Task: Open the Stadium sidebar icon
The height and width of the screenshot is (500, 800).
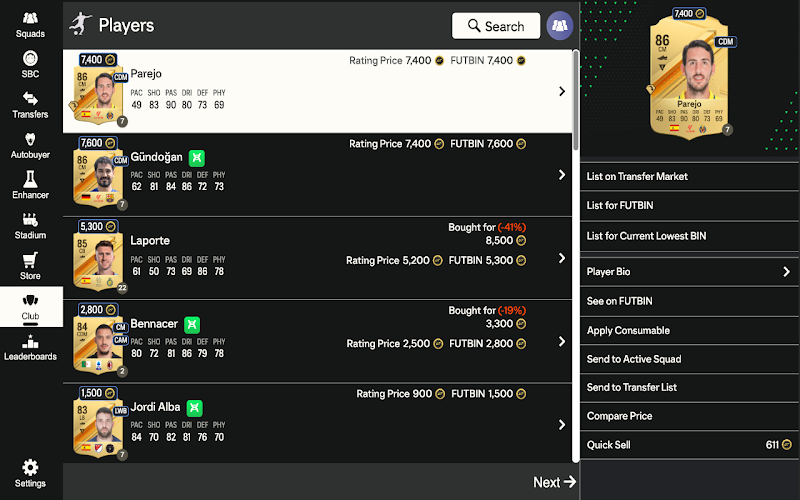Action: tap(30, 219)
